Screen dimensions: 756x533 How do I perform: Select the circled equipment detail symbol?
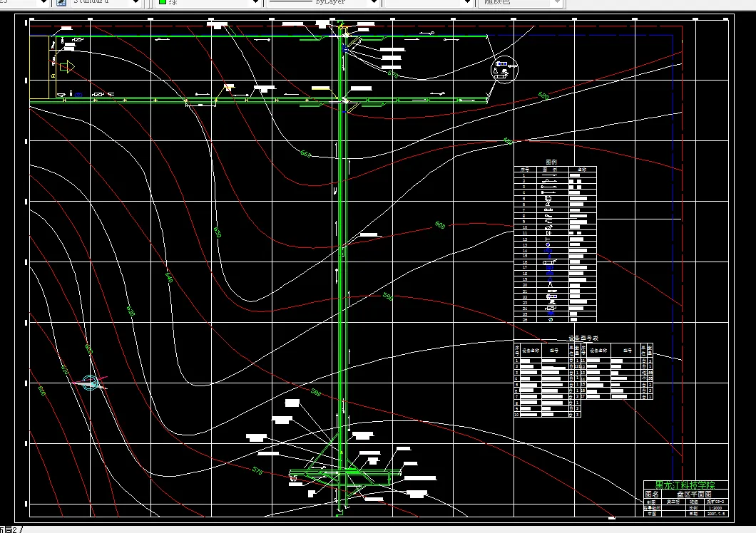(x=504, y=70)
